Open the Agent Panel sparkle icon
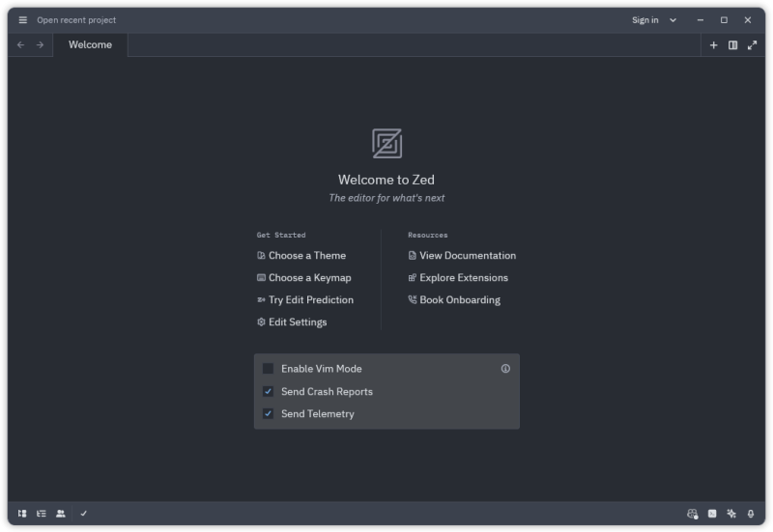Image resolution: width=773 pixels, height=532 pixels. click(x=731, y=514)
